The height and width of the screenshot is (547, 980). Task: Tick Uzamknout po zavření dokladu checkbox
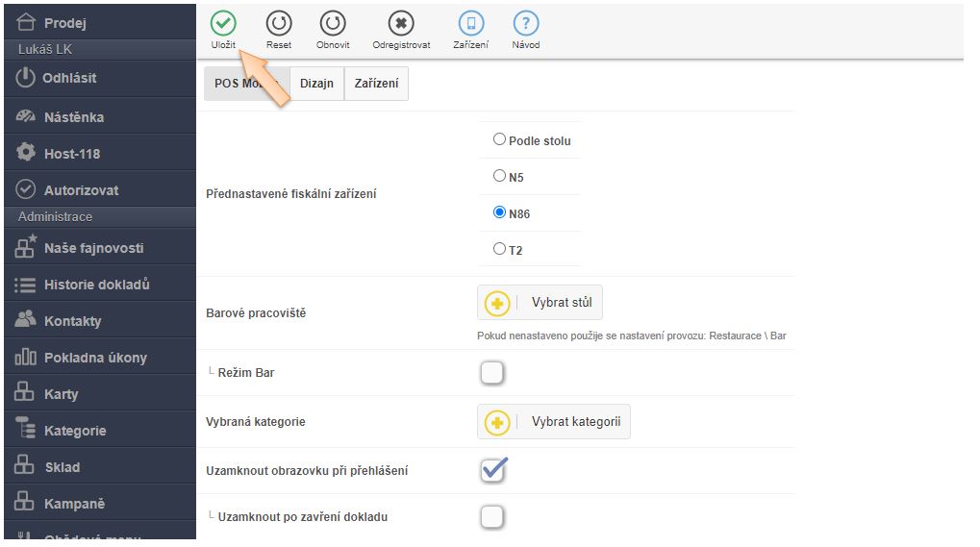tap(491, 517)
